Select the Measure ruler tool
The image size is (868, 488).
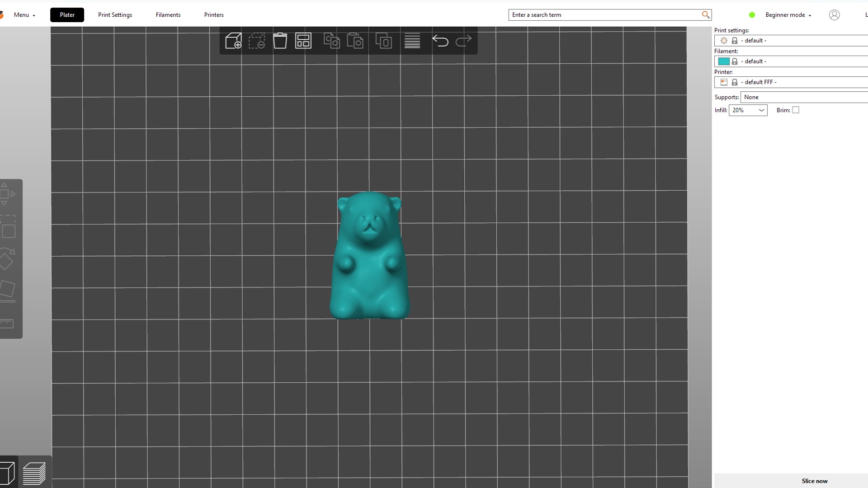(x=7, y=323)
